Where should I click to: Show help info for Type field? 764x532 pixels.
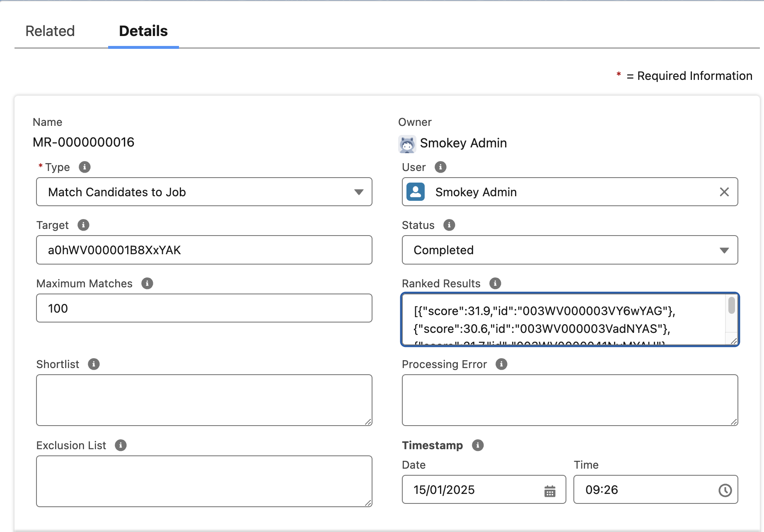click(85, 167)
